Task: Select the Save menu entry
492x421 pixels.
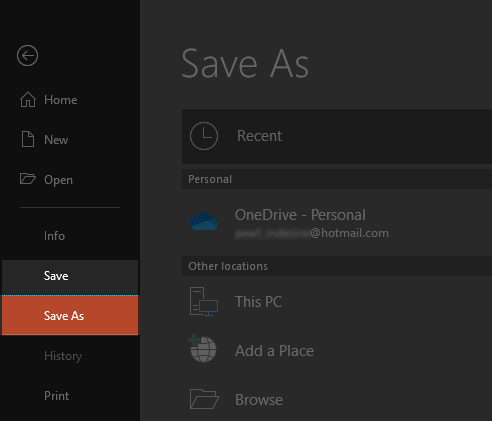Action: click(70, 277)
